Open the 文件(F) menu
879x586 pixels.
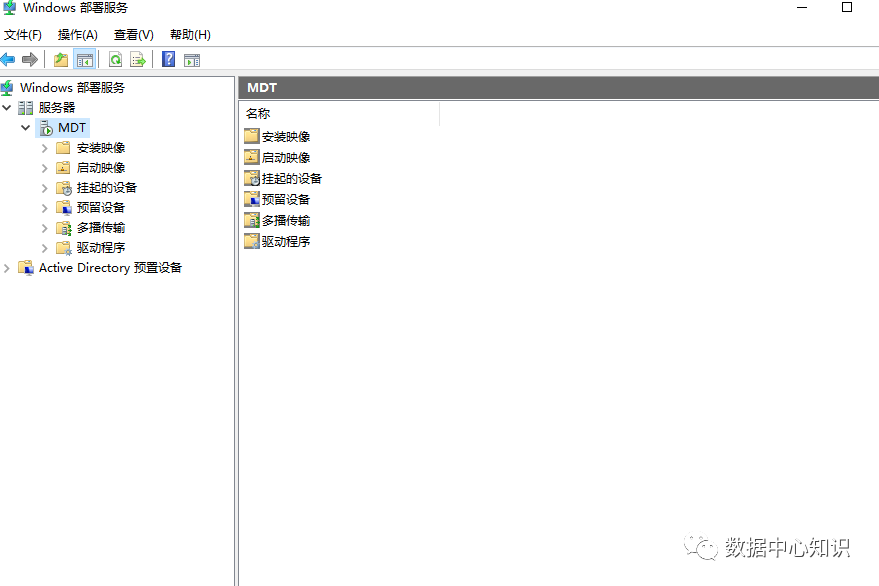point(23,35)
